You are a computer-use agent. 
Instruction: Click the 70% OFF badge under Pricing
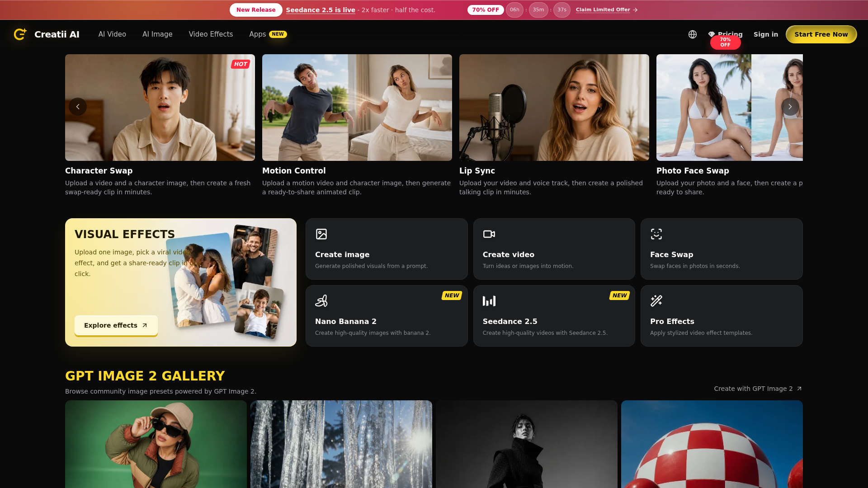coord(725,42)
